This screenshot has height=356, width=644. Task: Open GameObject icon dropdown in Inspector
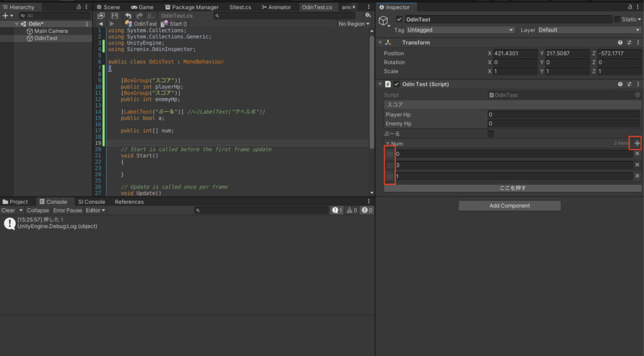(384, 22)
